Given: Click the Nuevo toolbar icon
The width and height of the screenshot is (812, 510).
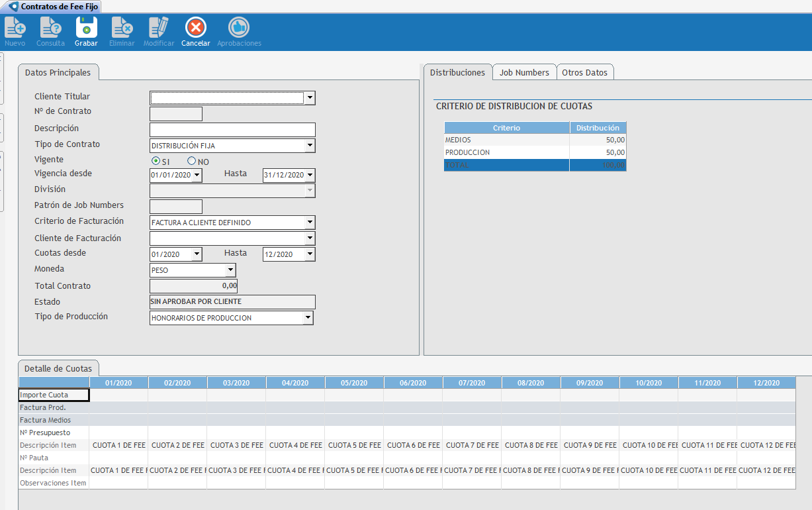Looking at the screenshot, I should coord(15,28).
